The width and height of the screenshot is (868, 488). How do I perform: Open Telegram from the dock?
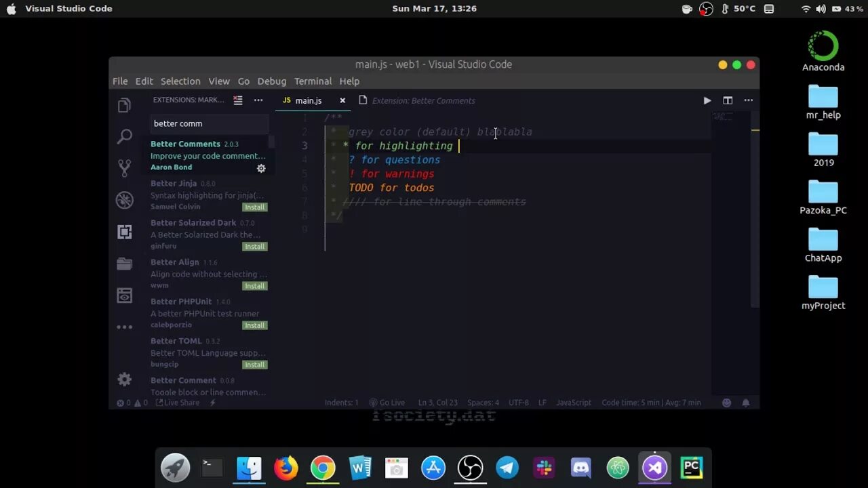point(507,468)
